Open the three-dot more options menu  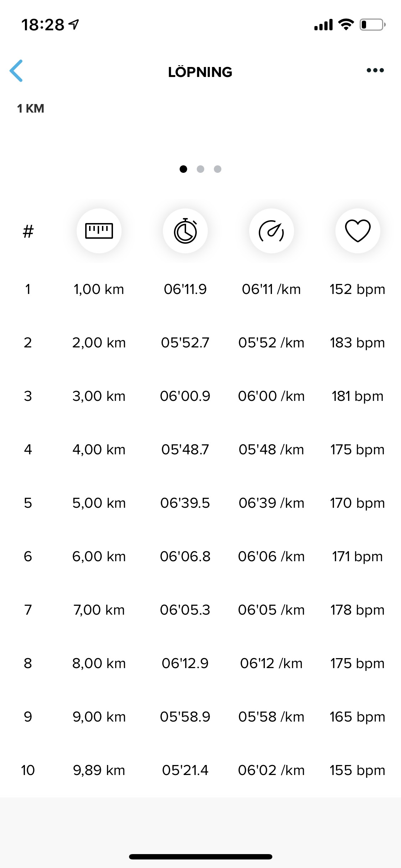tap(375, 70)
